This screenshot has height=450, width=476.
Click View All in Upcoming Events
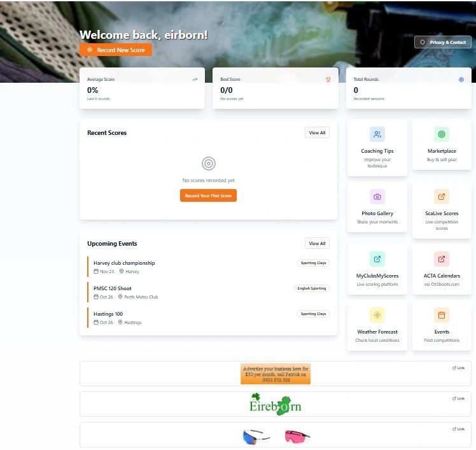[317, 243]
